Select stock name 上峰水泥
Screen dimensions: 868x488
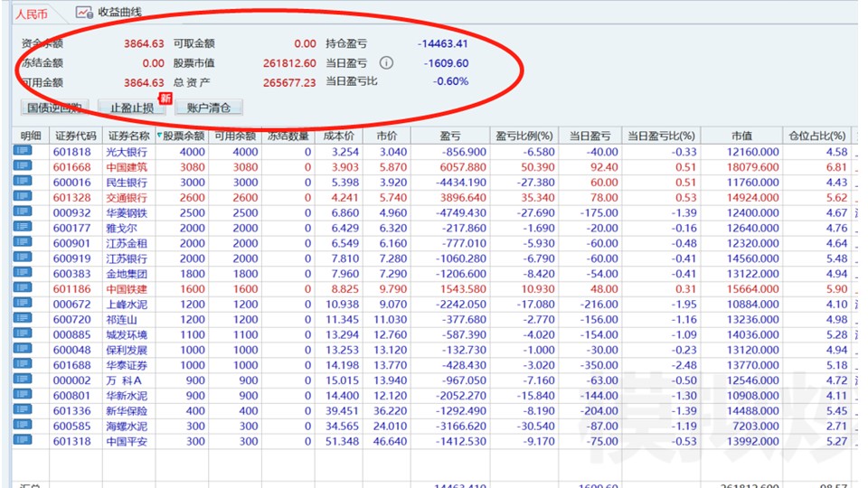(x=127, y=305)
